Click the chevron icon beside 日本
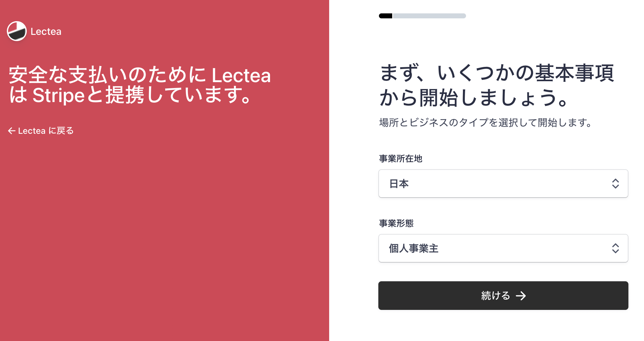 pos(615,184)
